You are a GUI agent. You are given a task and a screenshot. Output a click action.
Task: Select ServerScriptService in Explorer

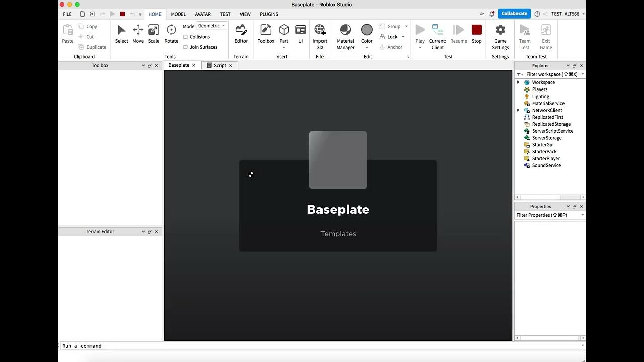click(x=552, y=131)
